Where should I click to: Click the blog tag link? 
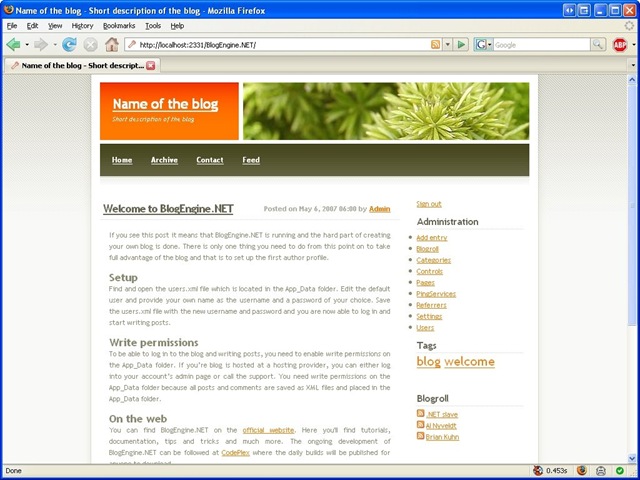click(429, 362)
